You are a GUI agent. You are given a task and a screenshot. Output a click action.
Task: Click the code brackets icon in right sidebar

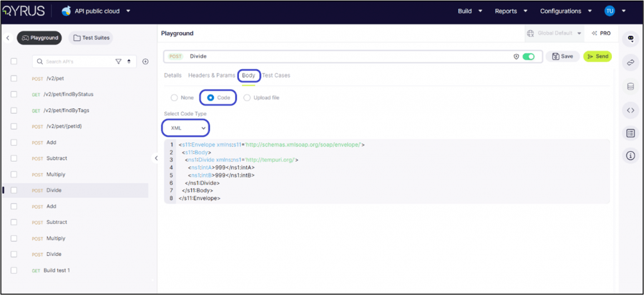pos(630,110)
